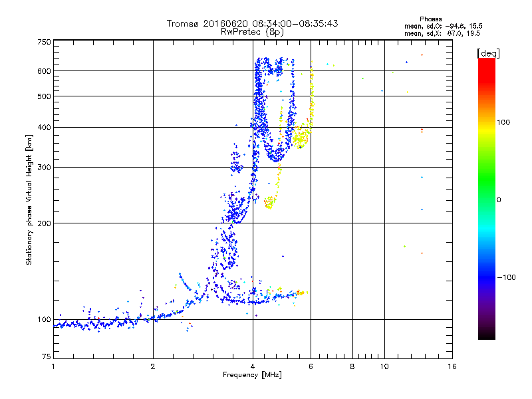Click the colorbar label '100'
This screenshot has height=399, width=532.
503,122
